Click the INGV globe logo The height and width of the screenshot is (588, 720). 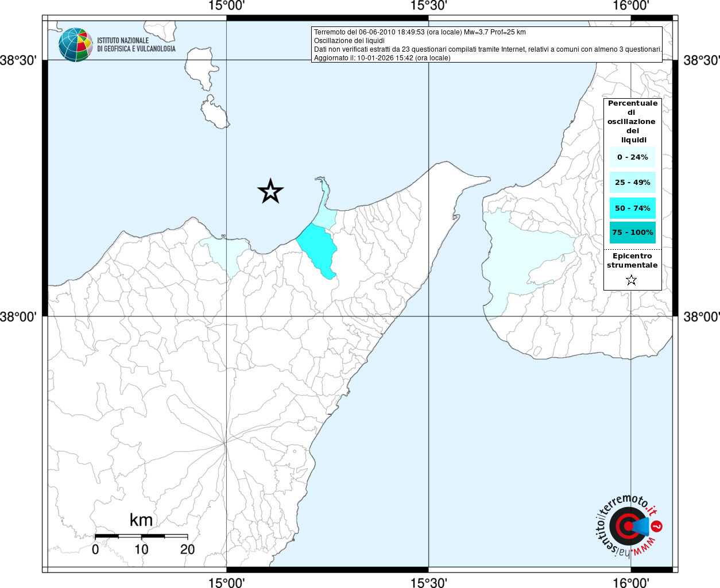[x=75, y=45]
